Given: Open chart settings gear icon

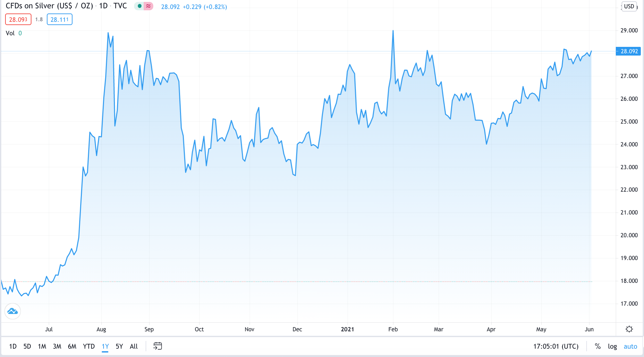Looking at the screenshot, I should [x=629, y=329].
